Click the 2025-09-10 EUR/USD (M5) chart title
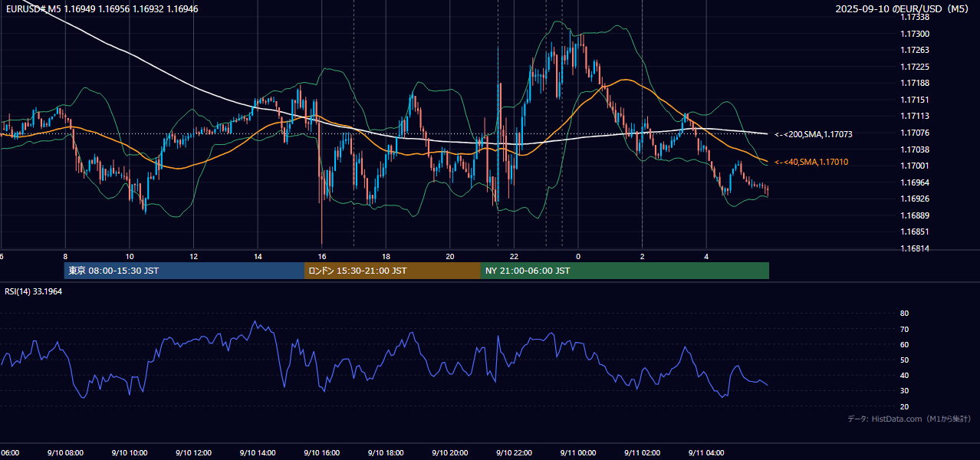This screenshot has height=460, width=980. (x=903, y=8)
